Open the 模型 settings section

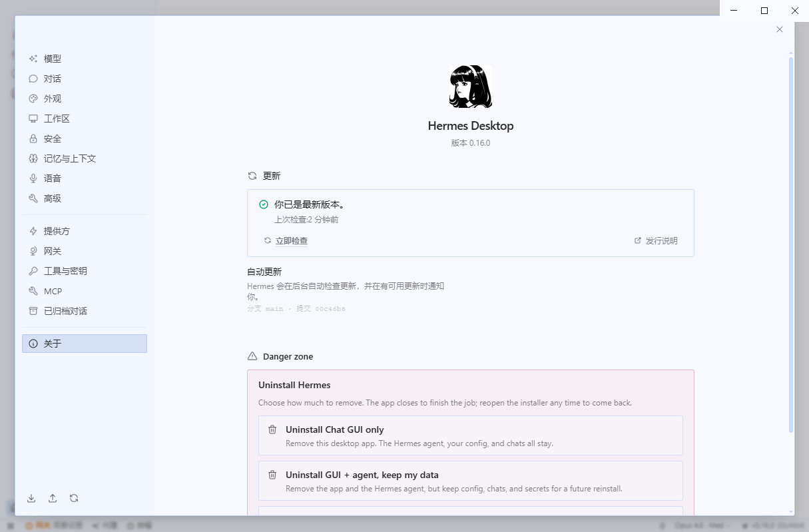click(85, 59)
